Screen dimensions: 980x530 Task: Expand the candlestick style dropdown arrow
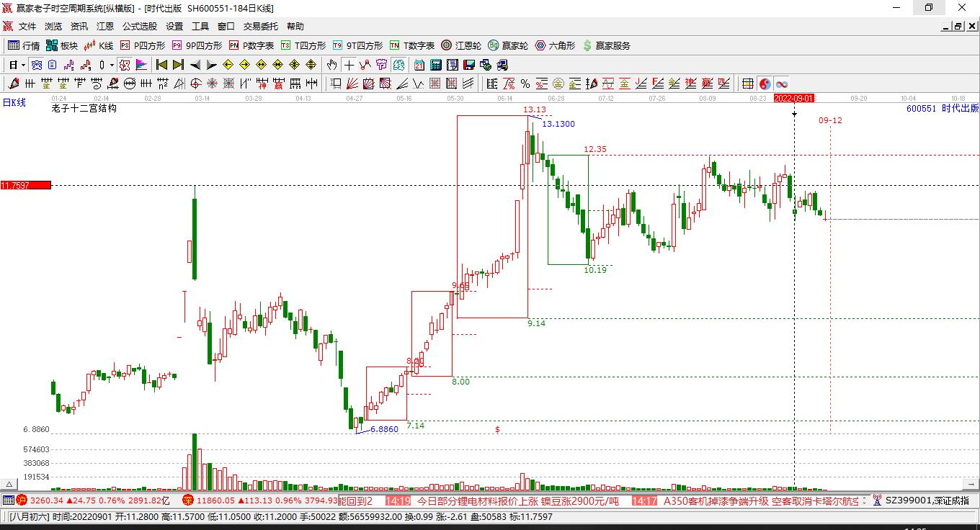tap(112, 65)
